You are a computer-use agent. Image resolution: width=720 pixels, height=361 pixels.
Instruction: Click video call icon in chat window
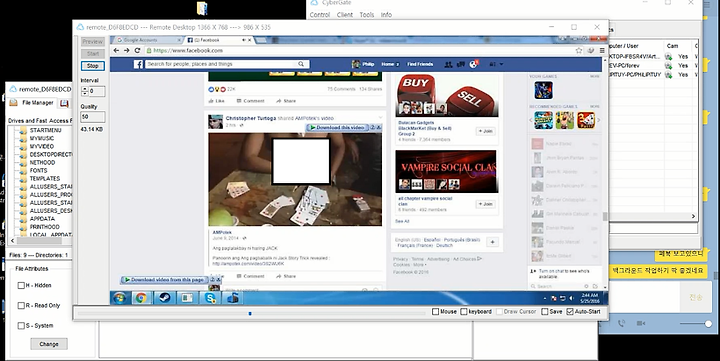click(641, 323)
